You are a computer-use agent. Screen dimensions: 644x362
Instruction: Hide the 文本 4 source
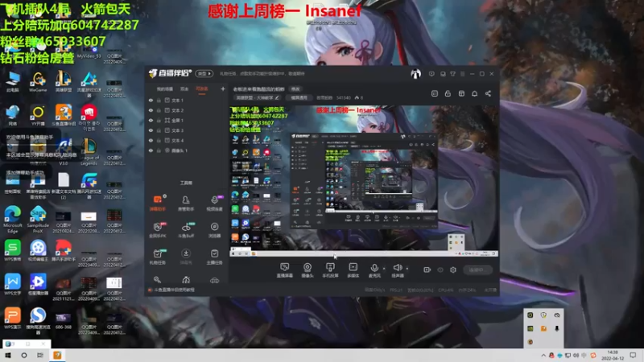[x=151, y=140]
